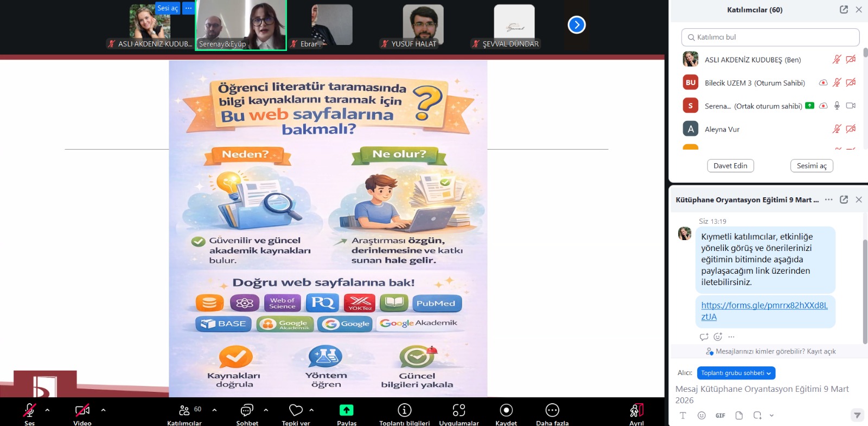Pop out the Katılımcılar panel
Viewport: 868px width, 426px height.
pos(844,10)
